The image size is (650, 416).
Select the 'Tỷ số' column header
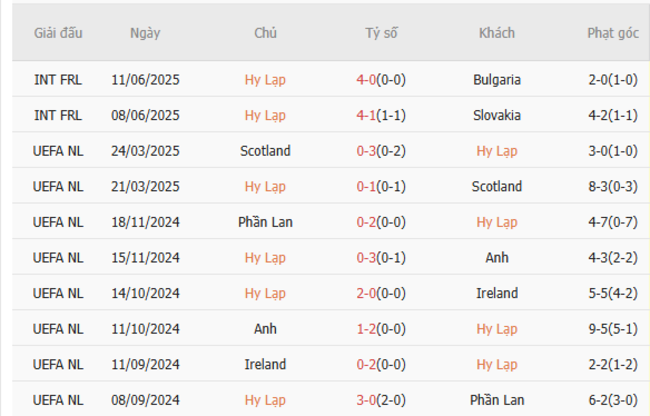click(x=380, y=33)
